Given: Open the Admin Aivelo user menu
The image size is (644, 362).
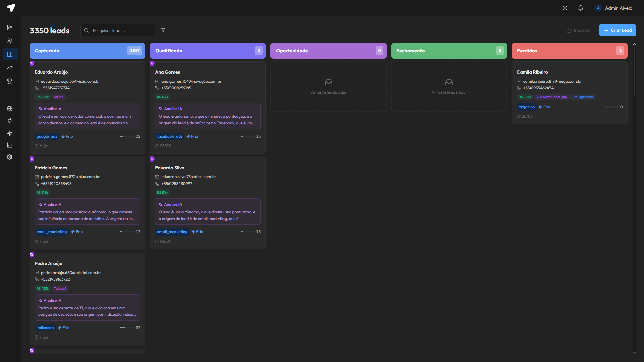Looking at the screenshot, I should pyautogui.click(x=613, y=8).
